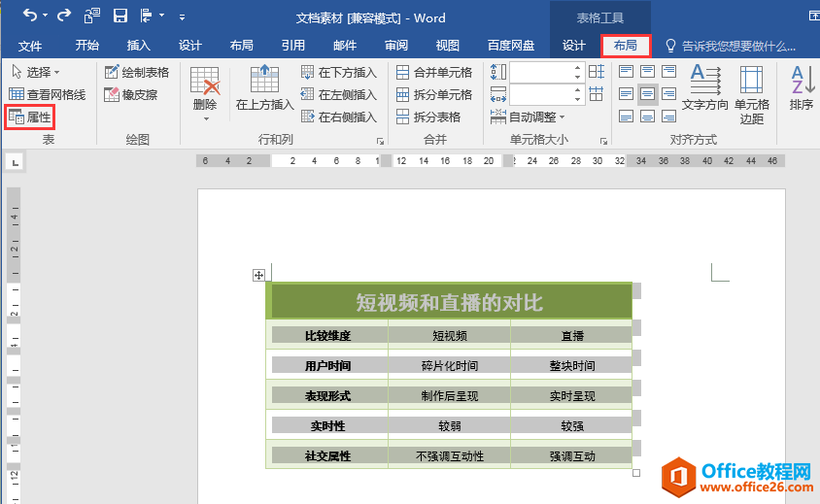Click the 短视频和直播的对比 title cell
The width and height of the screenshot is (820, 504).
click(449, 302)
